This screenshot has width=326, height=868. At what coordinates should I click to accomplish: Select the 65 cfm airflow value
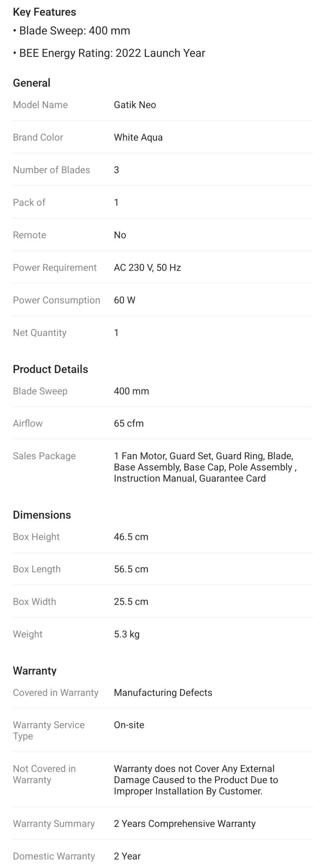point(129,424)
